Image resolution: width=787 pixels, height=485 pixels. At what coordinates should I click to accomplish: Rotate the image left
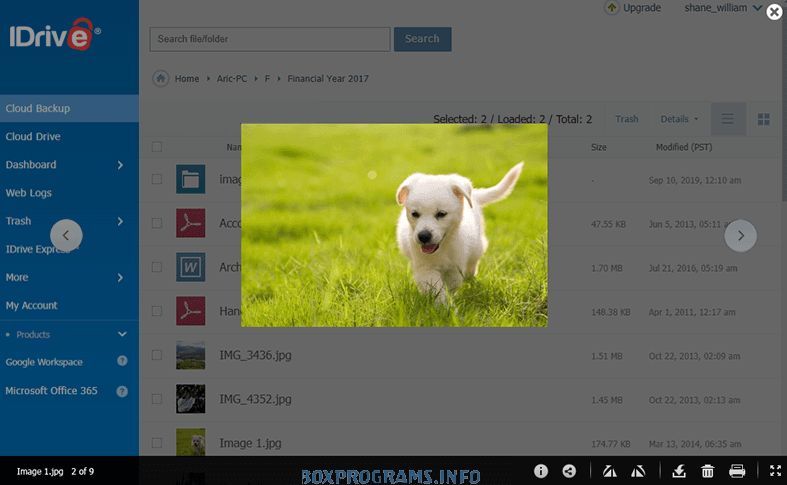pos(609,471)
